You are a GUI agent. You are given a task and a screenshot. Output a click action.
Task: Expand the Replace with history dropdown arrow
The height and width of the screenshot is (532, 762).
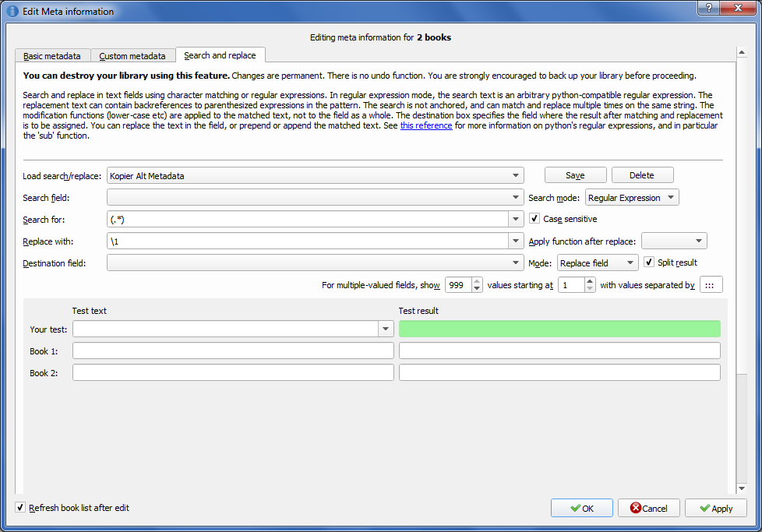(516, 241)
